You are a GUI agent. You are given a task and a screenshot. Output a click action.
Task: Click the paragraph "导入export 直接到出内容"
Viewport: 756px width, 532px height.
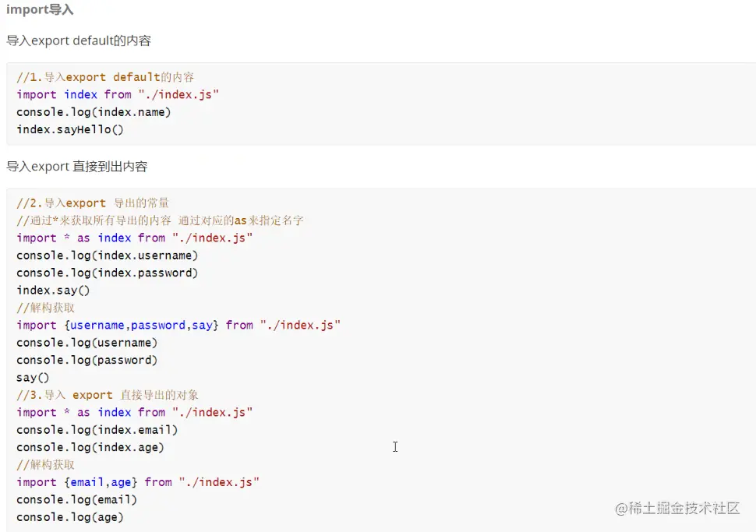pos(76,167)
